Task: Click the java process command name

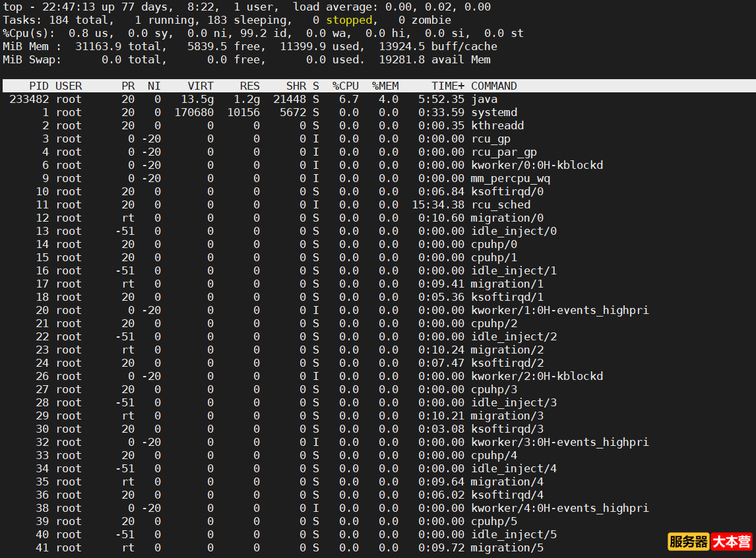Action: 484,99
